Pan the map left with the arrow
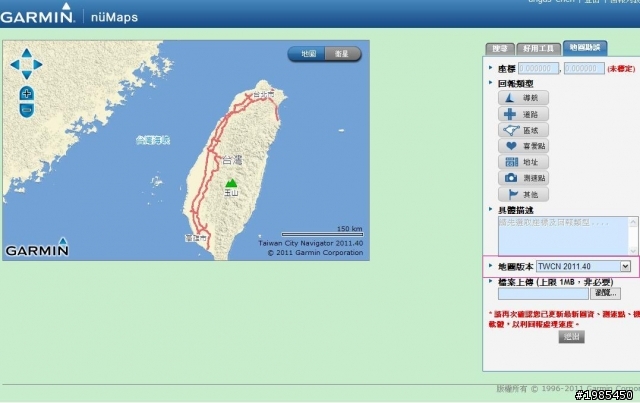Image resolution: width=640 pixels, height=403 pixels. (x=15, y=65)
